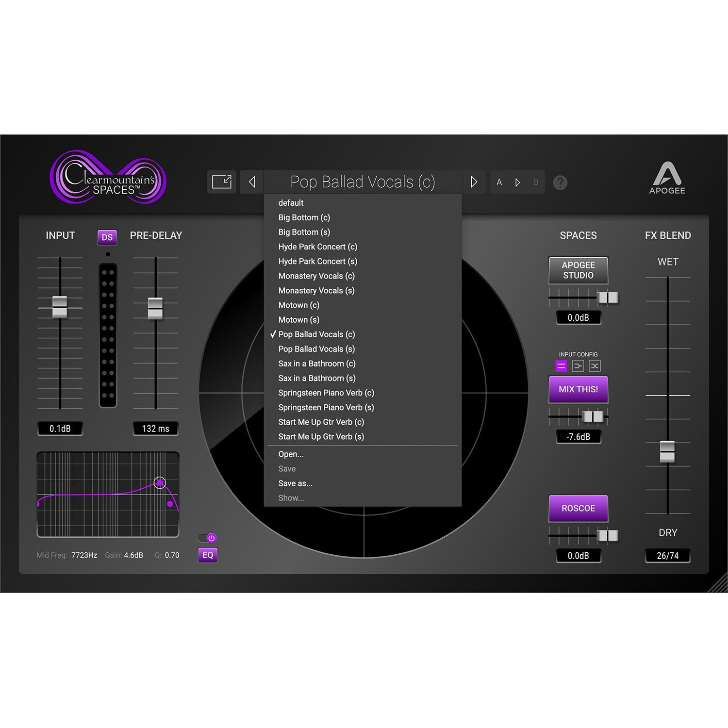Go to previous preset arrow

click(x=252, y=182)
